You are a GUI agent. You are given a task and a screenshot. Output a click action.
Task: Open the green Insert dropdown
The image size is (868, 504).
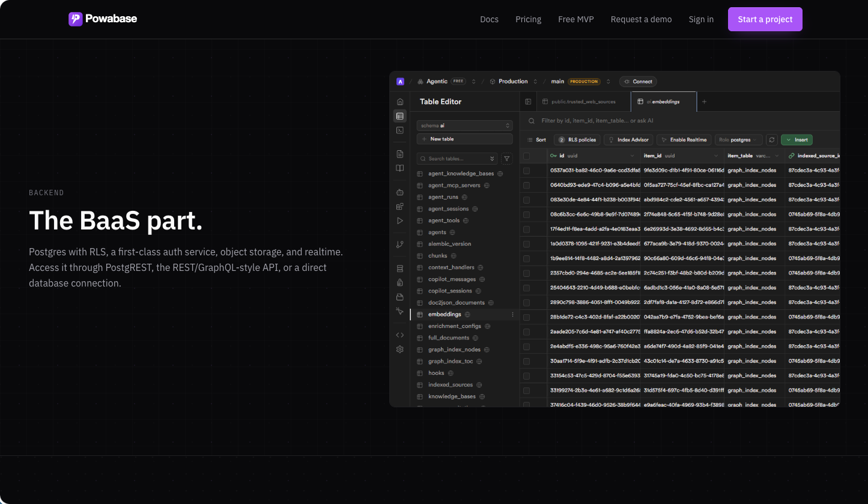[x=797, y=139]
